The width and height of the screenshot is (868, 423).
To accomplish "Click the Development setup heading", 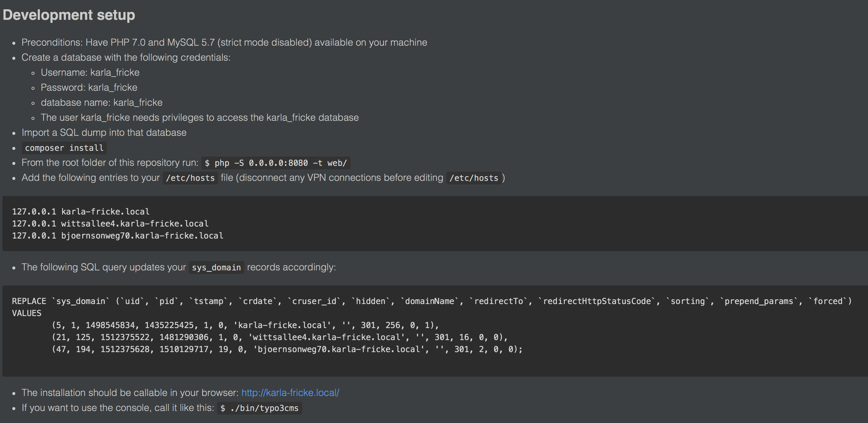I will click(x=69, y=15).
